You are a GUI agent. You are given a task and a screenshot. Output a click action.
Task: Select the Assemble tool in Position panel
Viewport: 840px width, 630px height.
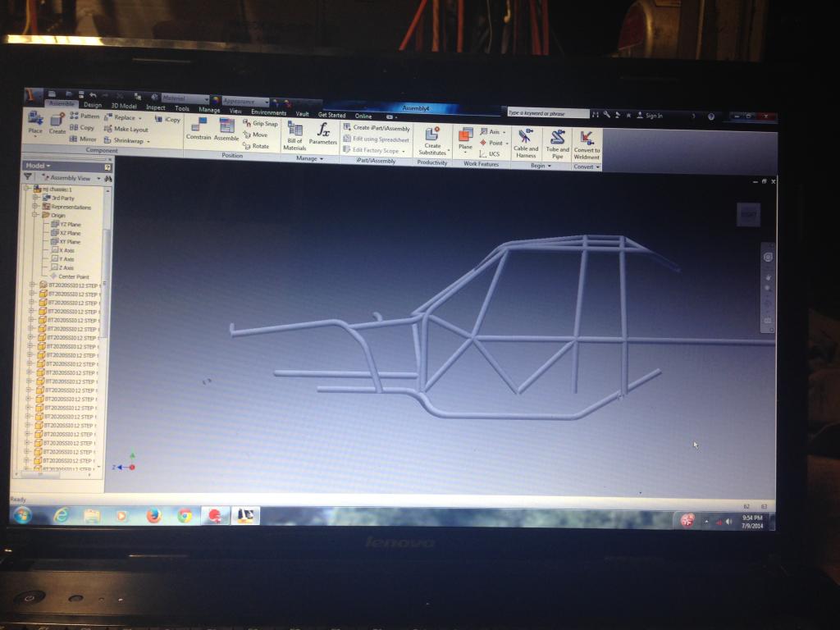click(x=226, y=130)
